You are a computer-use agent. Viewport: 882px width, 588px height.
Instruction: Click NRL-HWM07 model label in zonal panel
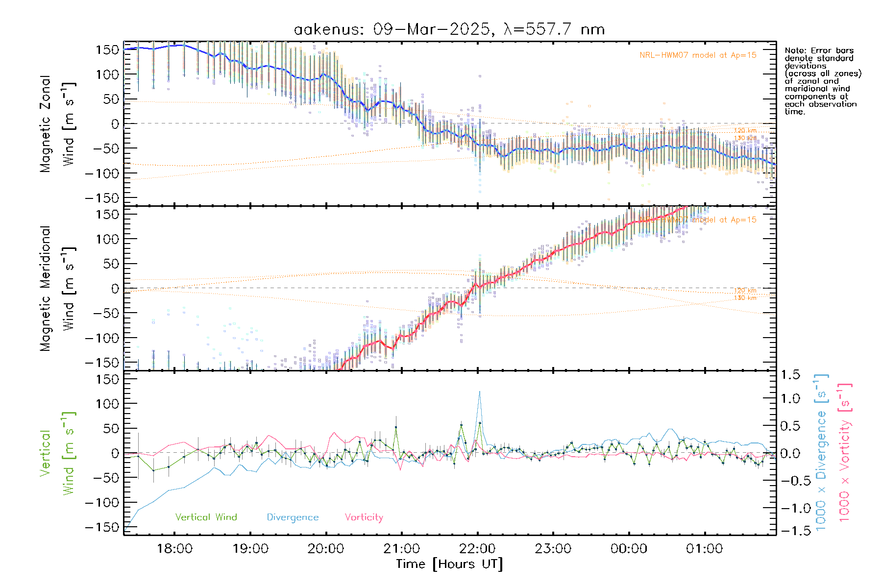click(698, 55)
